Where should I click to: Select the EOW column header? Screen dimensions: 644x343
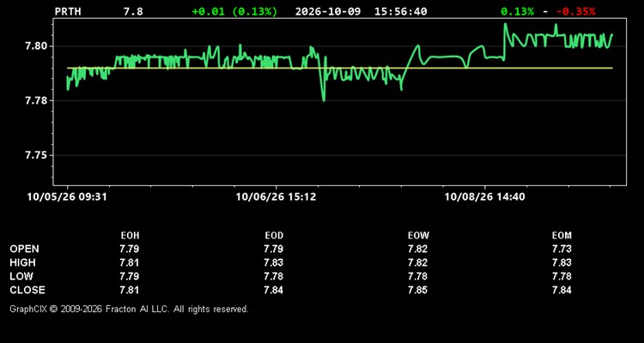[418, 236]
